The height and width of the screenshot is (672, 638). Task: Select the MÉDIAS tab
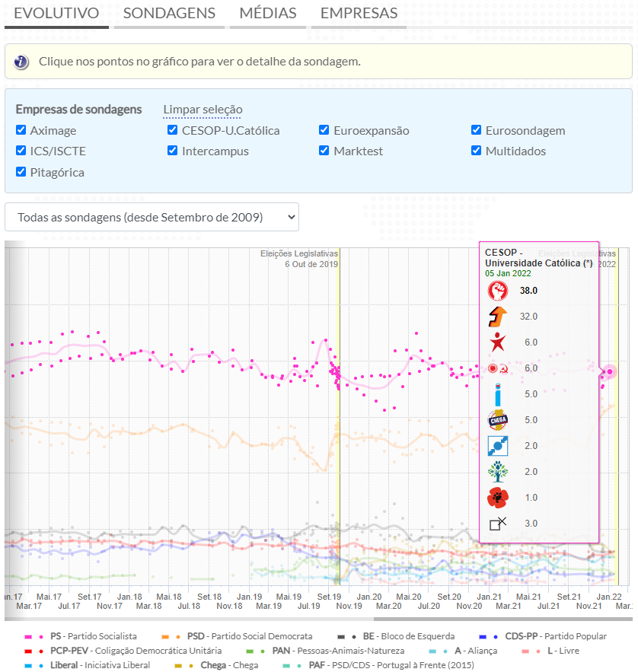[267, 14]
